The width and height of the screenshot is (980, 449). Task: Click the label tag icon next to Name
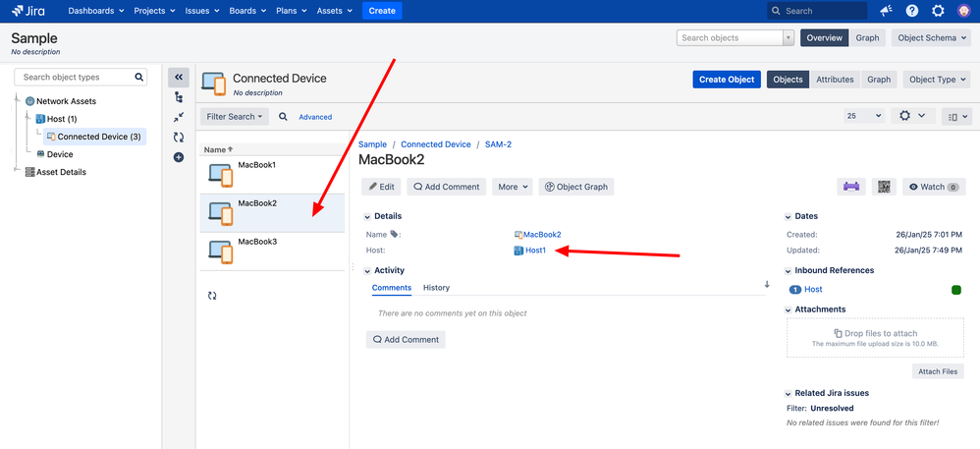pos(394,234)
